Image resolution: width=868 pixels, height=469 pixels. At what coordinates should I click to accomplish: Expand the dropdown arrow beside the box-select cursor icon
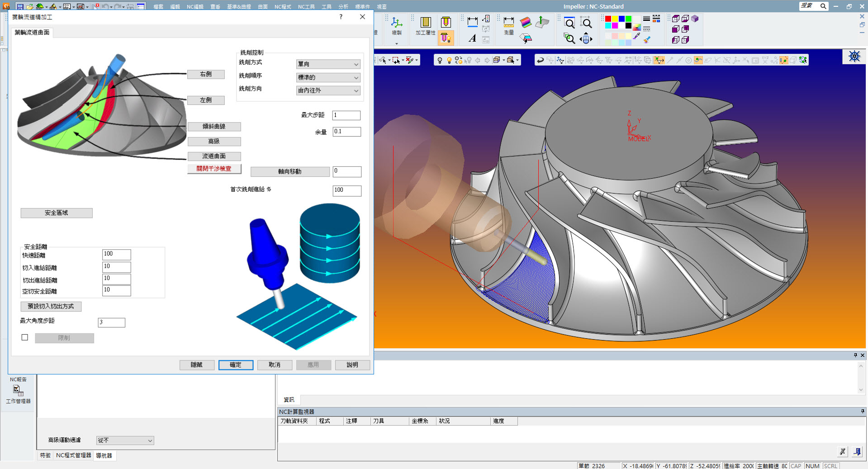(403, 60)
